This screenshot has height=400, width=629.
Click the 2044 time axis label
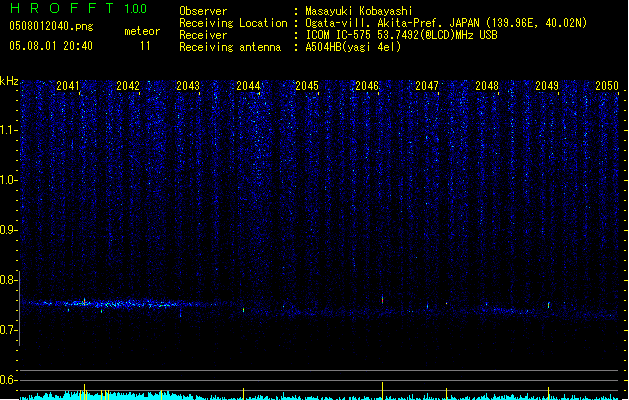coord(248,85)
